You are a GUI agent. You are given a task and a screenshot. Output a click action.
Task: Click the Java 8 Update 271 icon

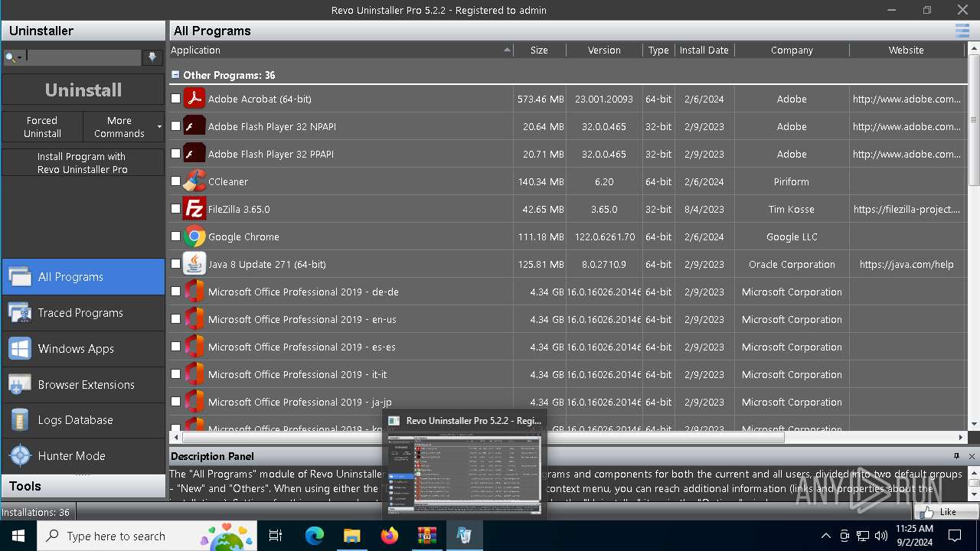(194, 264)
